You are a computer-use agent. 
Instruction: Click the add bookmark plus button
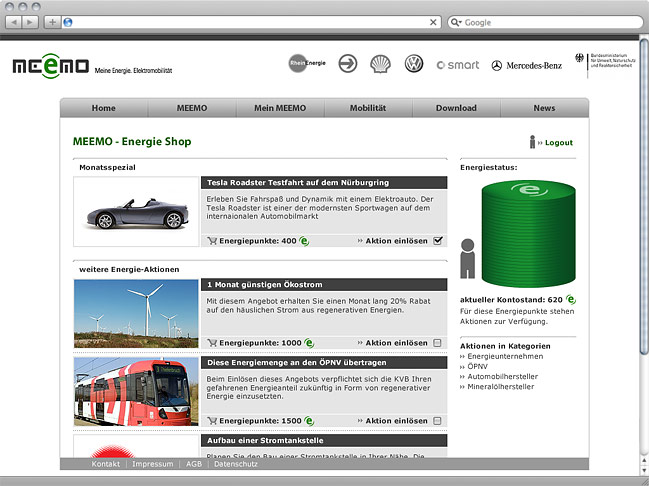52,22
